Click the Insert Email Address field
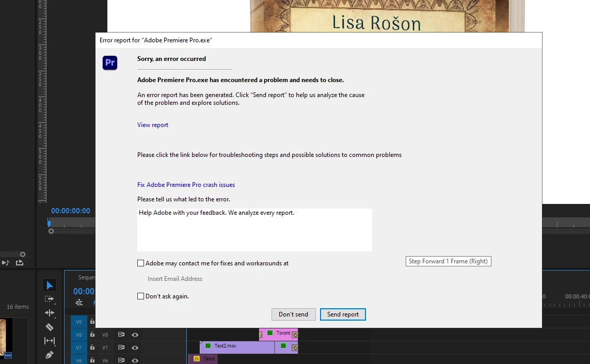590x364 pixels. coord(175,279)
